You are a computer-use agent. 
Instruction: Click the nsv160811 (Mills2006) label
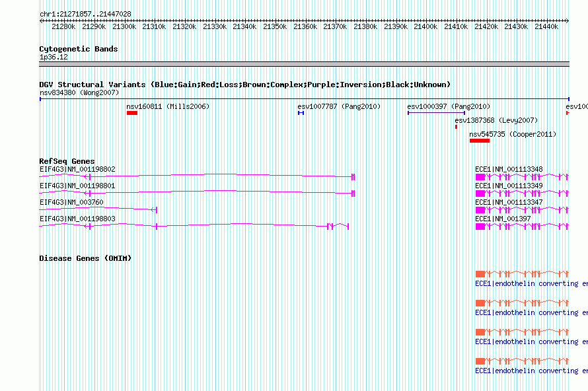(x=168, y=106)
